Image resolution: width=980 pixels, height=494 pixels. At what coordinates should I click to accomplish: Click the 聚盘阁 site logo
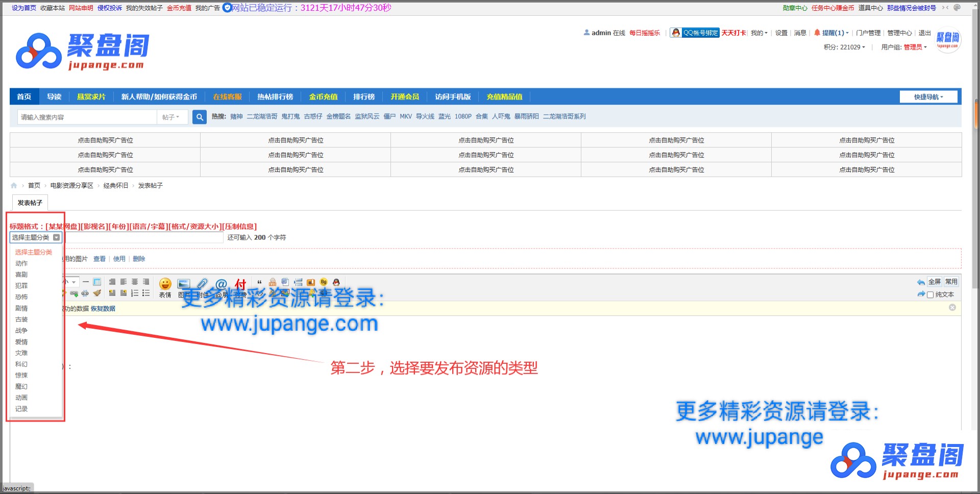[x=83, y=51]
